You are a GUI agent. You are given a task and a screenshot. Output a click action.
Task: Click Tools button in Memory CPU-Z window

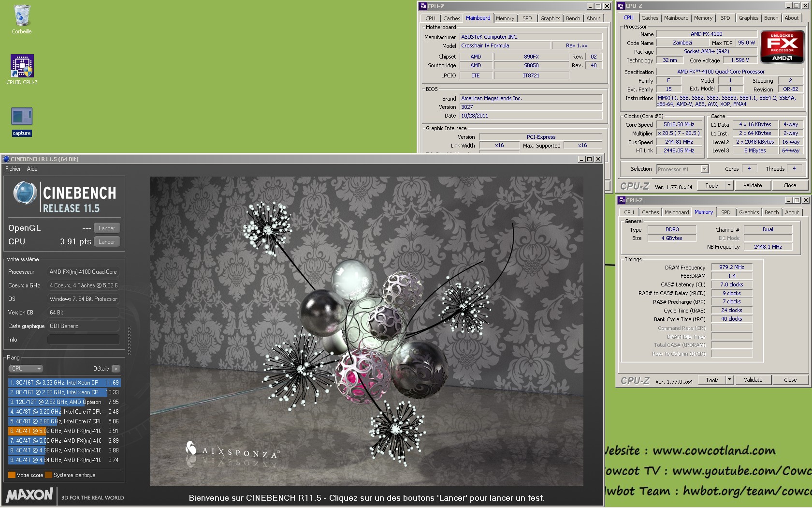tap(712, 380)
